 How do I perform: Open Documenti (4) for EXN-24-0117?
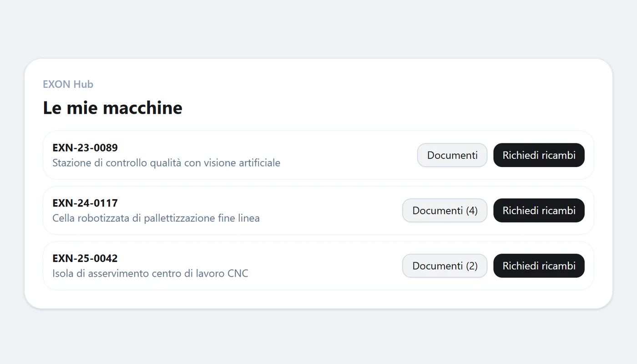tap(445, 211)
